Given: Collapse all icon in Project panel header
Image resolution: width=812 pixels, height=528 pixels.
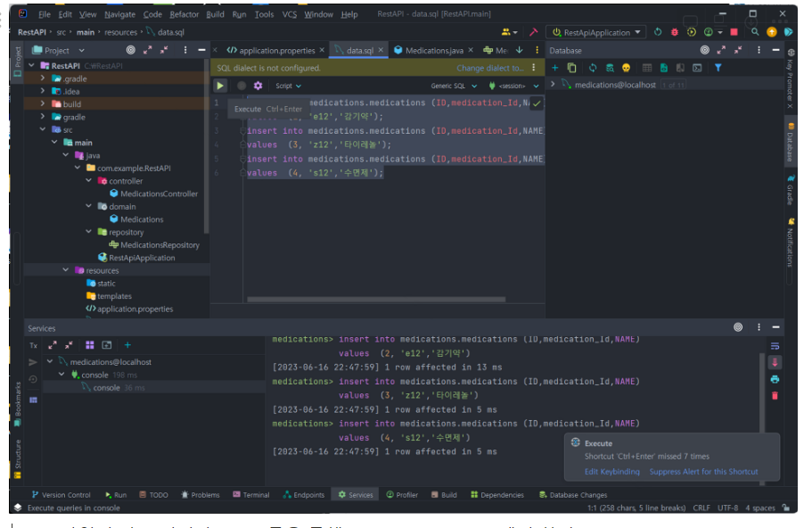Looking at the screenshot, I should 164,50.
